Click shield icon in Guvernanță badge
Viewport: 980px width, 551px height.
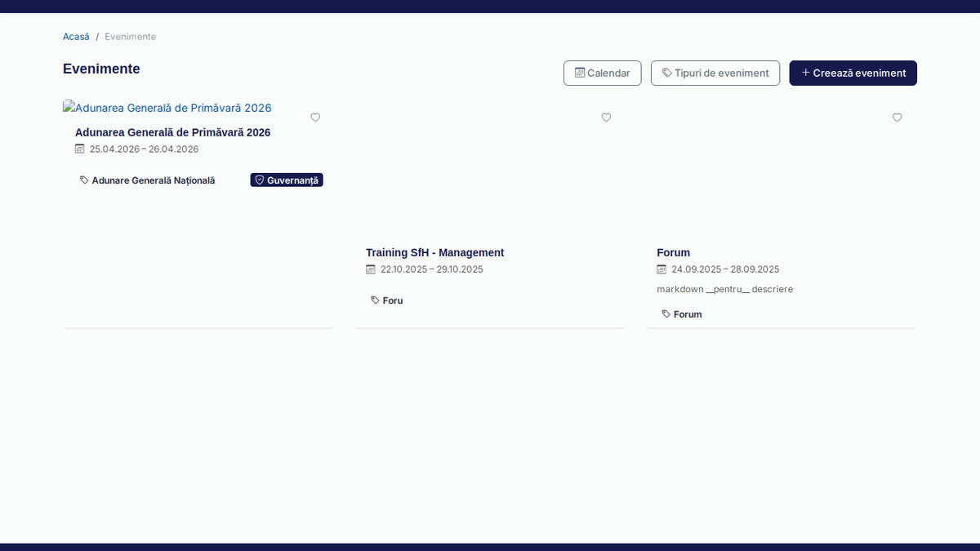[x=260, y=180]
